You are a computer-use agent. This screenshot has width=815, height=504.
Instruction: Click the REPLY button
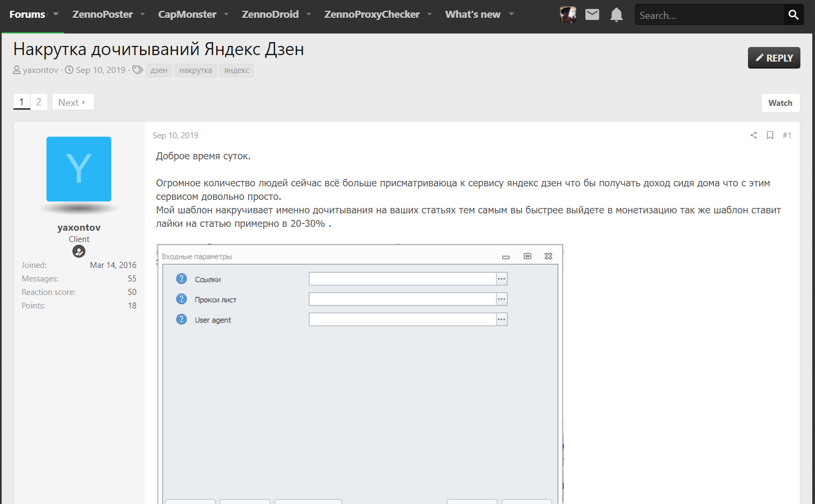[x=774, y=58]
